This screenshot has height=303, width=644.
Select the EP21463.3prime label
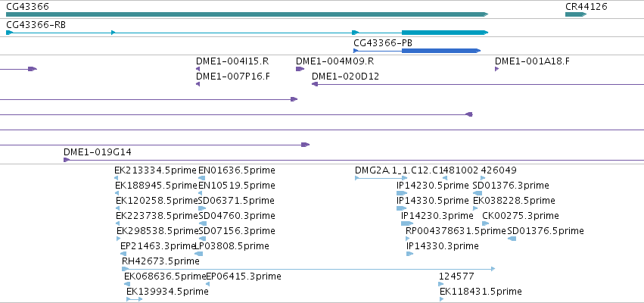coord(157,246)
